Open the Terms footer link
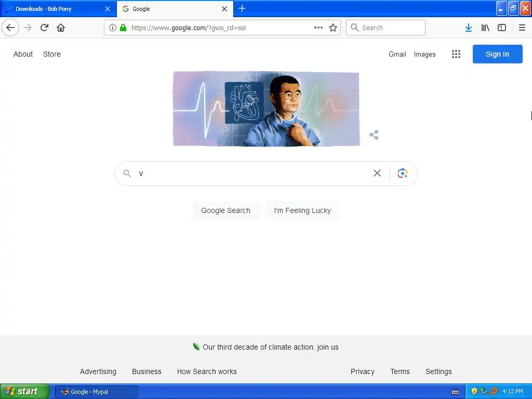Screen dimensions: 532x399 pos(400,371)
